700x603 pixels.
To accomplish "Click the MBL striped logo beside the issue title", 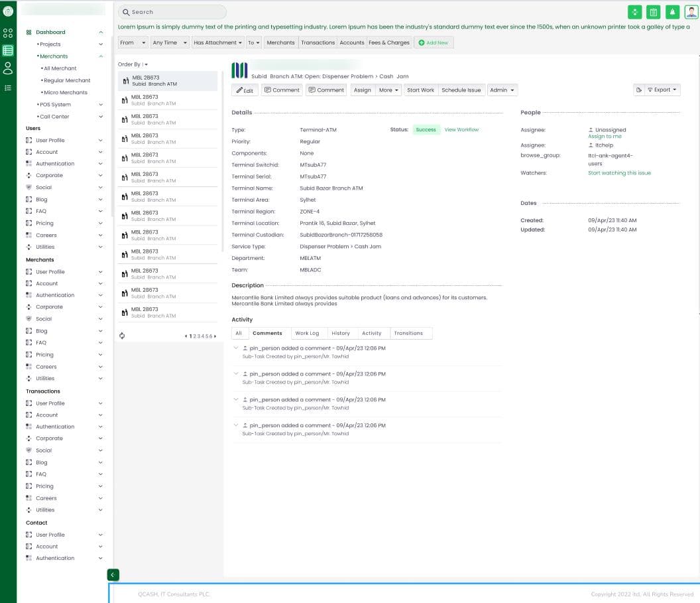I will click(x=239, y=70).
